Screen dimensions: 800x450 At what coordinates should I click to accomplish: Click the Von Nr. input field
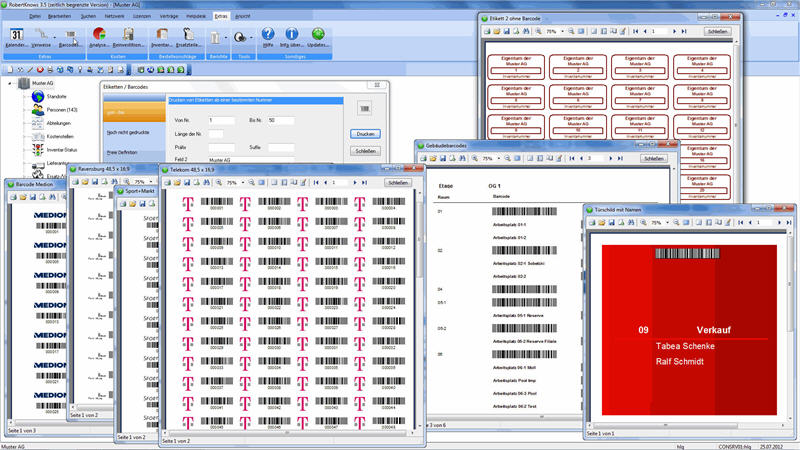[x=221, y=120]
